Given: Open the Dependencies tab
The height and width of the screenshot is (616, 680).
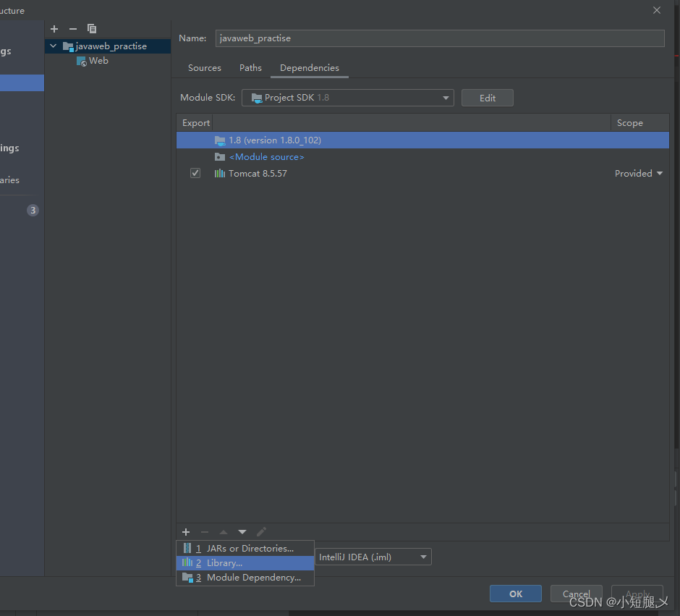Looking at the screenshot, I should click(x=309, y=67).
